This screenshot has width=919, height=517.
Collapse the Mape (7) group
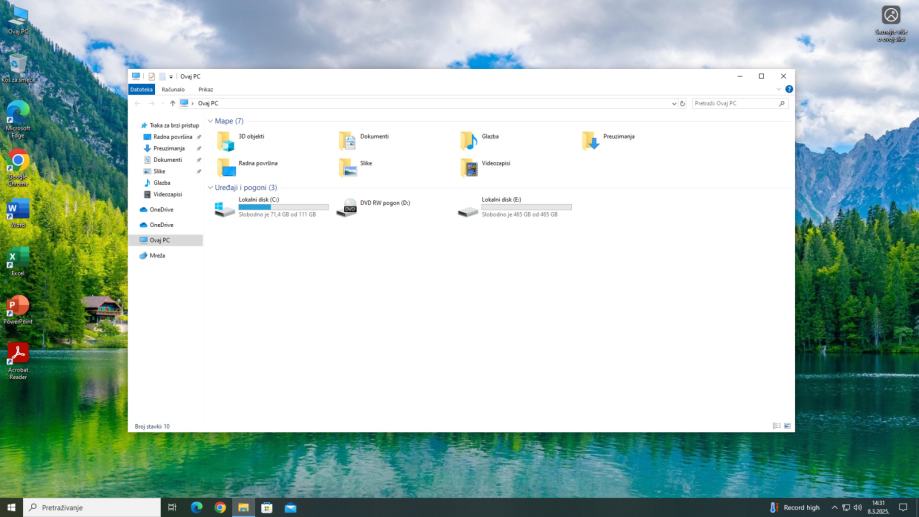pos(210,121)
